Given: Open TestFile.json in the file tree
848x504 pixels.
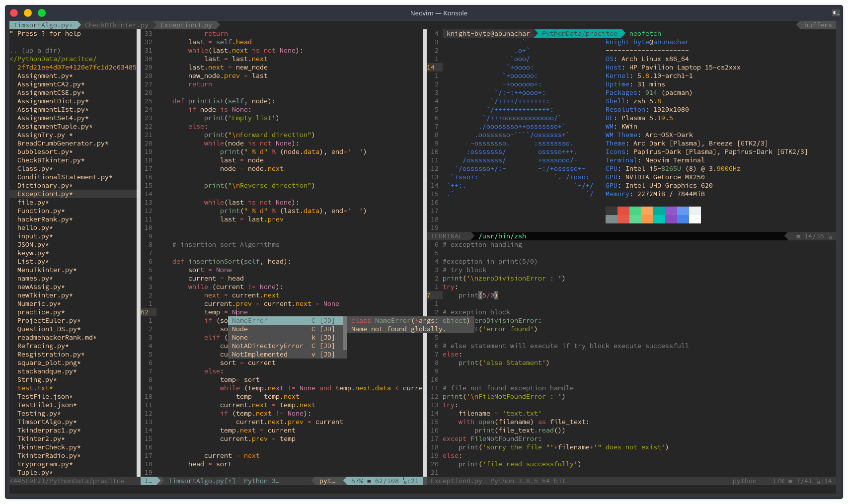Looking at the screenshot, I should point(45,396).
